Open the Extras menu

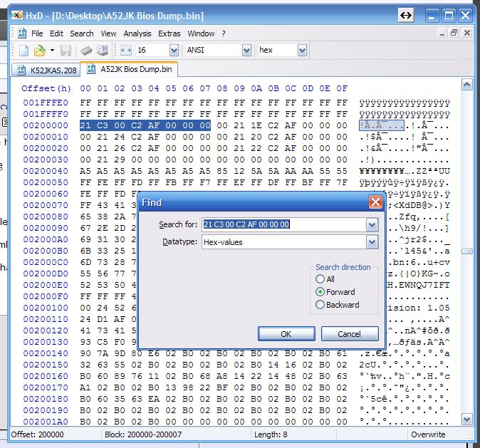(169, 33)
